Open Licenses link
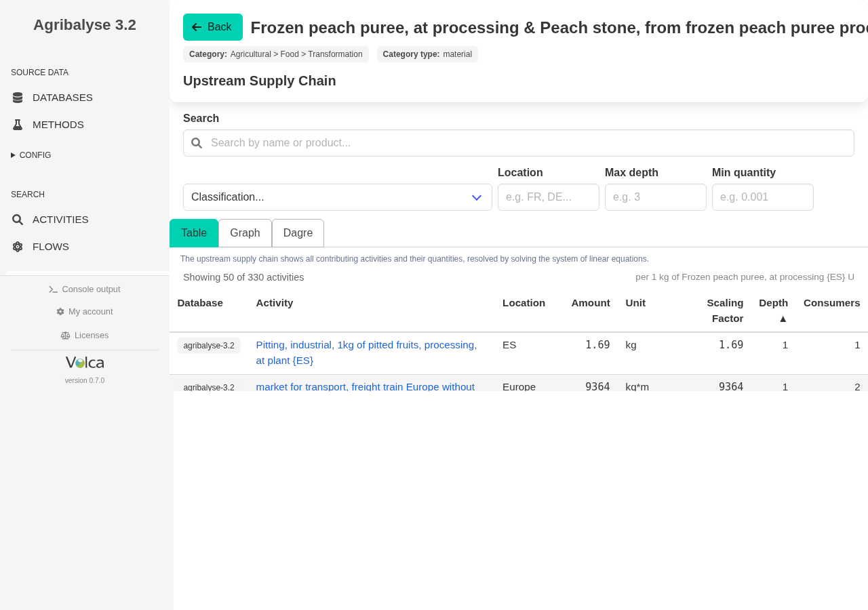The image size is (868, 610). [x=85, y=335]
